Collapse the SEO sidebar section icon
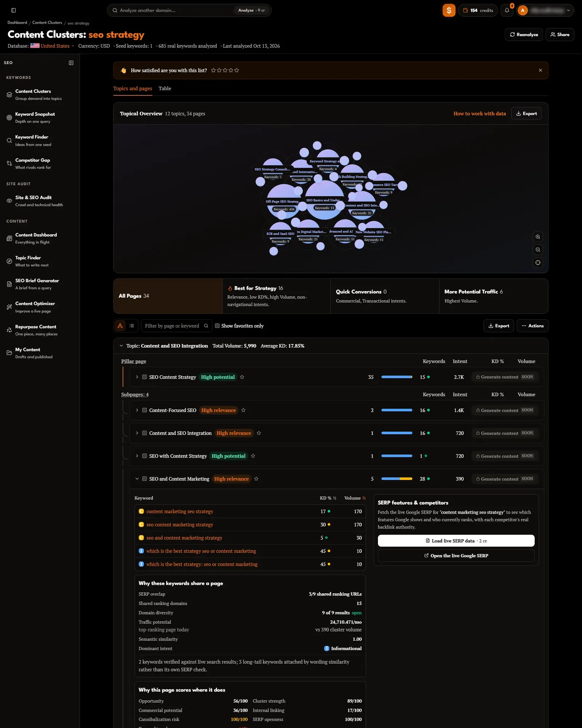This screenshot has width=582, height=728. point(71,63)
